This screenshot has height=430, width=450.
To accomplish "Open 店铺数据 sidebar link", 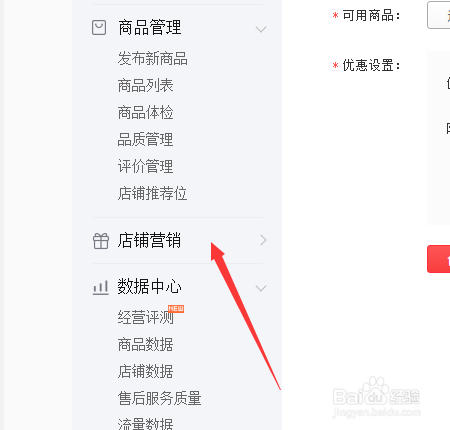I will click(x=145, y=371).
